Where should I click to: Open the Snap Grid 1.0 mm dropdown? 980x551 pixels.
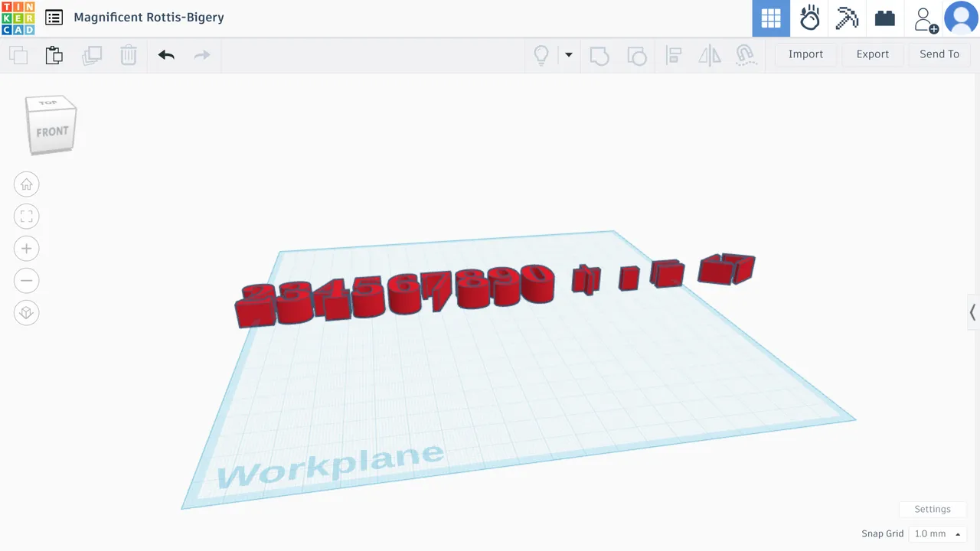pyautogui.click(x=937, y=534)
